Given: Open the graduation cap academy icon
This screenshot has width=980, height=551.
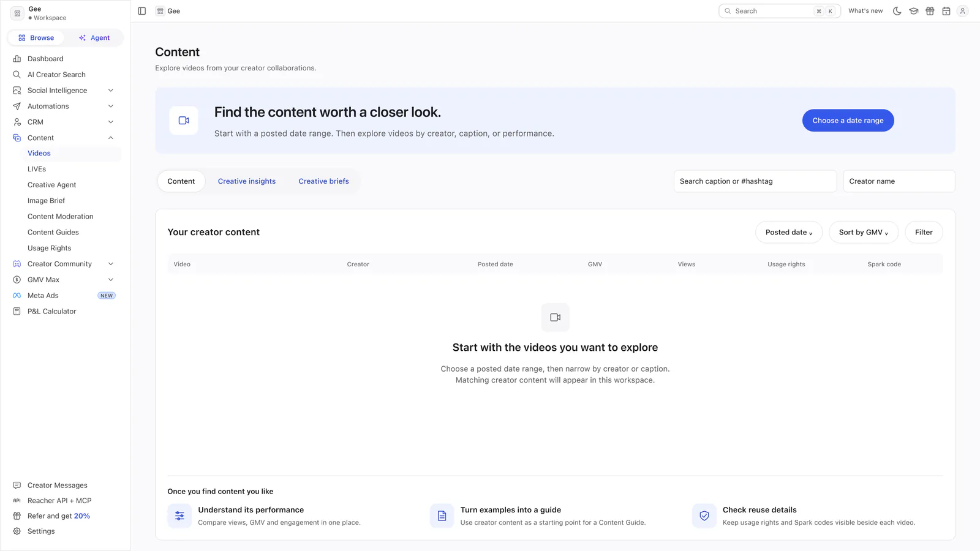Looking at the screenshot, I should tap(914, 11).
